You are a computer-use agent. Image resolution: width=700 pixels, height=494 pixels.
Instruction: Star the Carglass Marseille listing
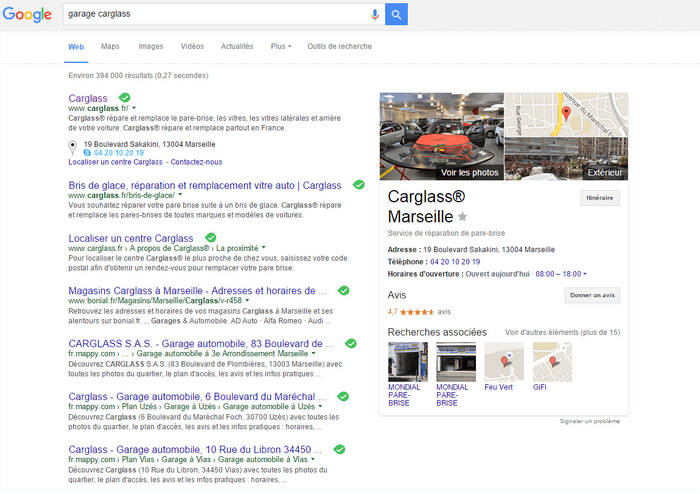(x=462, y=217)
